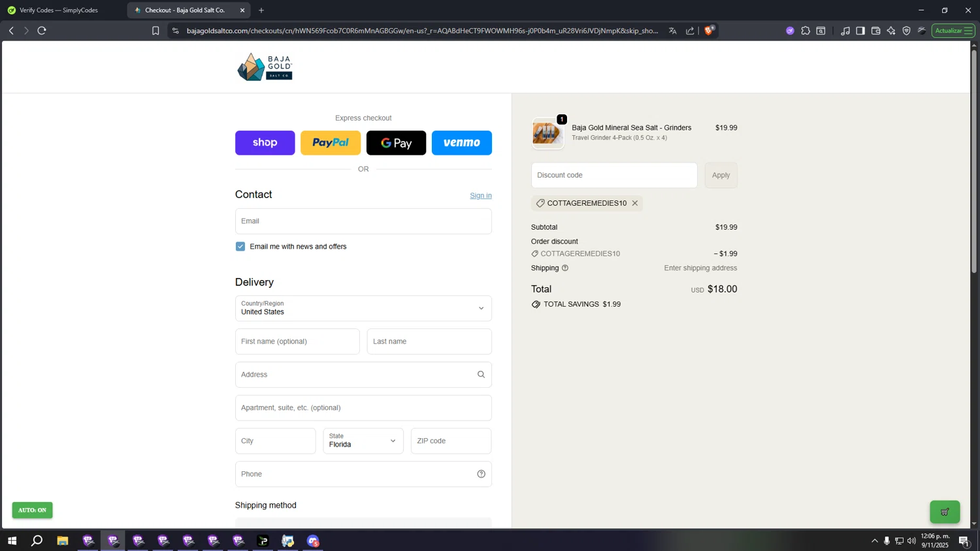Image resolution: width=980 pixels, height=551 pixels.
Task: Pay with PayPal express button
Action: point(331,143)
